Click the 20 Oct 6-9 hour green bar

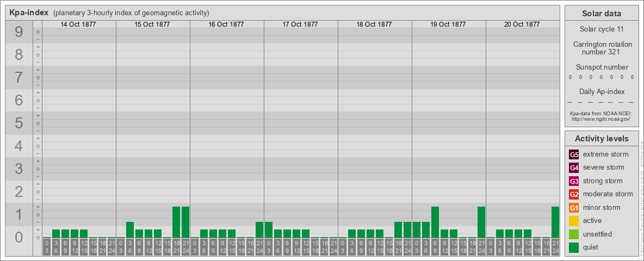(x=509, y=233)
